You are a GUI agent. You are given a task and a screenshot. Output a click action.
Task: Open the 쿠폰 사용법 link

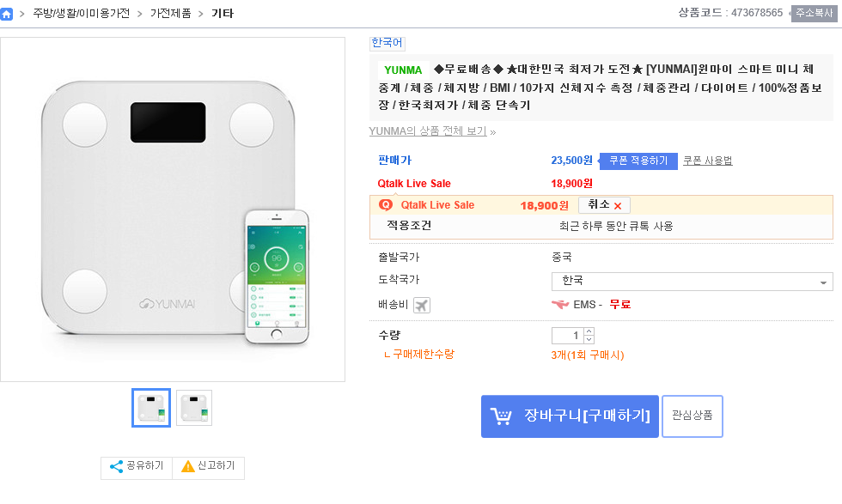click(707, 161)
